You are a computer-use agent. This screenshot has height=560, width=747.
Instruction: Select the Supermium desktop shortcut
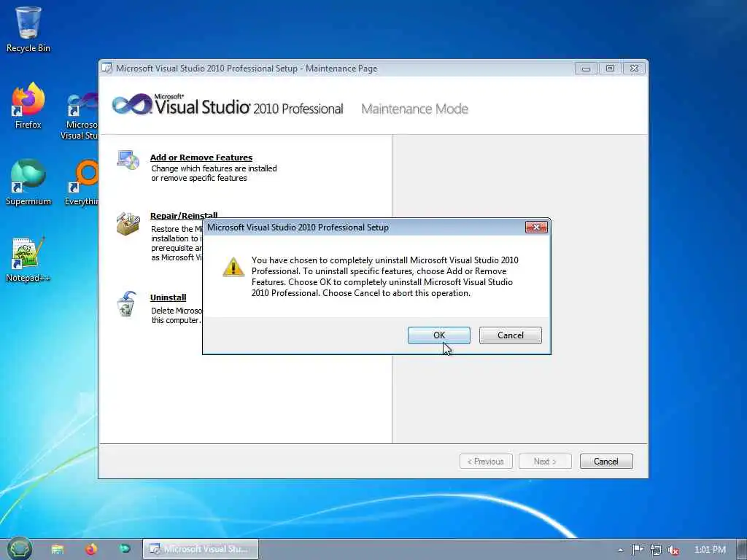[28, 182]
